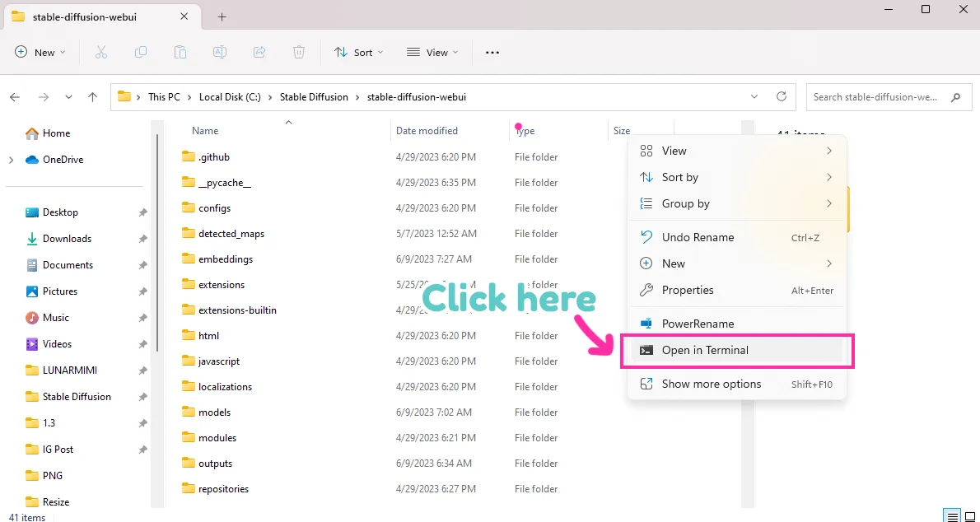The width and height of the screenshot is (980, 522).
Task: Select the localizations folder name
Action: point(225,387)
